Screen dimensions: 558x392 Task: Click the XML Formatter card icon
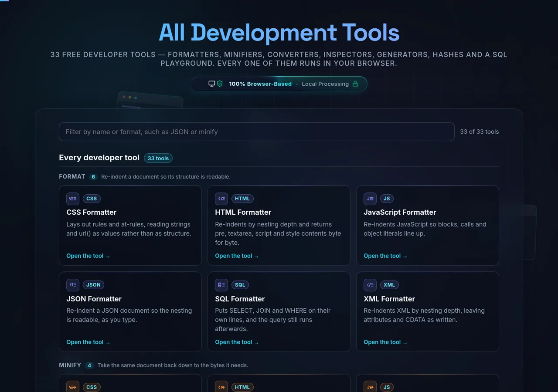(x=370, y=285)
